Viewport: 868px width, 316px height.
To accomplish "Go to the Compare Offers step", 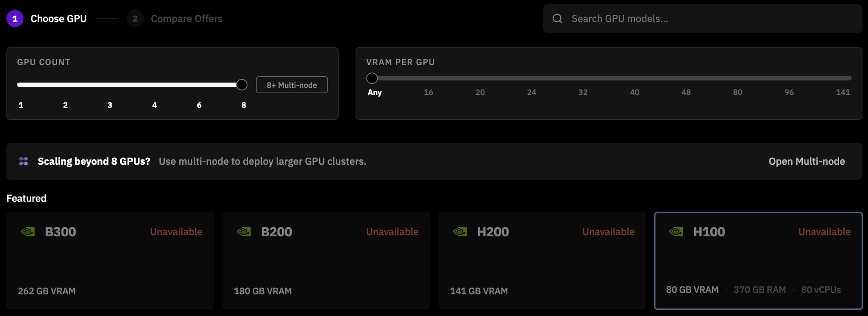I will click(186, 19).
